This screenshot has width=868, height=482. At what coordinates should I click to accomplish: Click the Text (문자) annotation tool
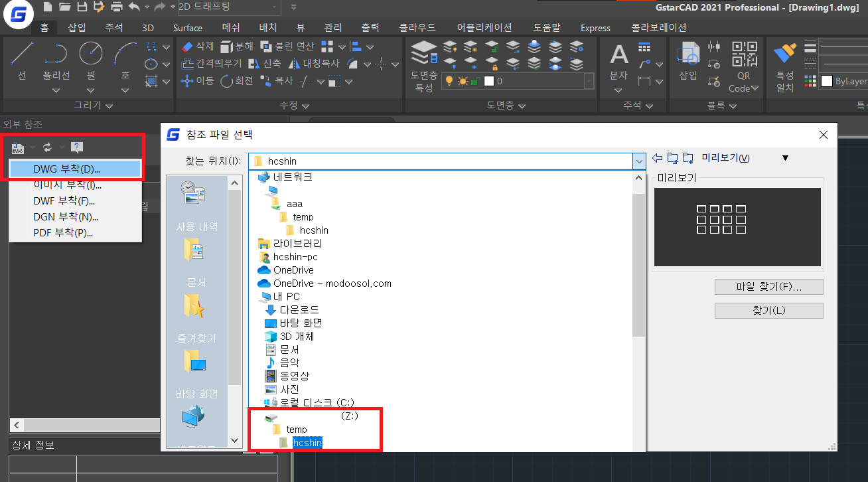618,61
